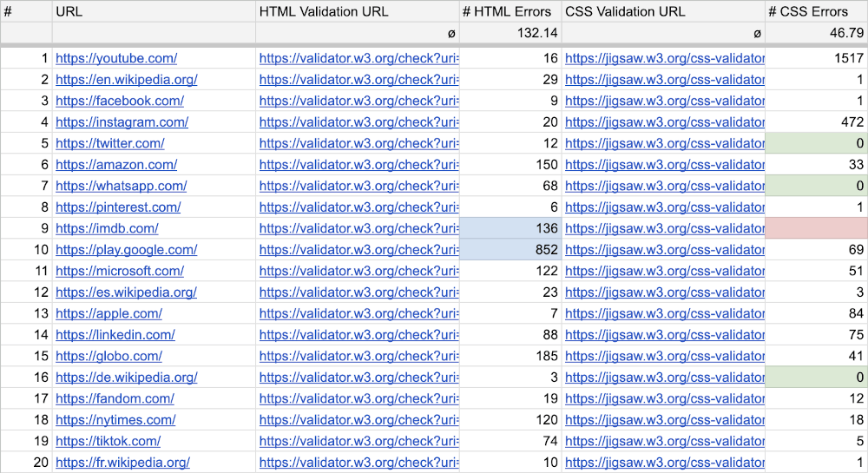Screen dimensions: 868x473
Task: Select the CSS errors cell 472
Action: (817, 122)
